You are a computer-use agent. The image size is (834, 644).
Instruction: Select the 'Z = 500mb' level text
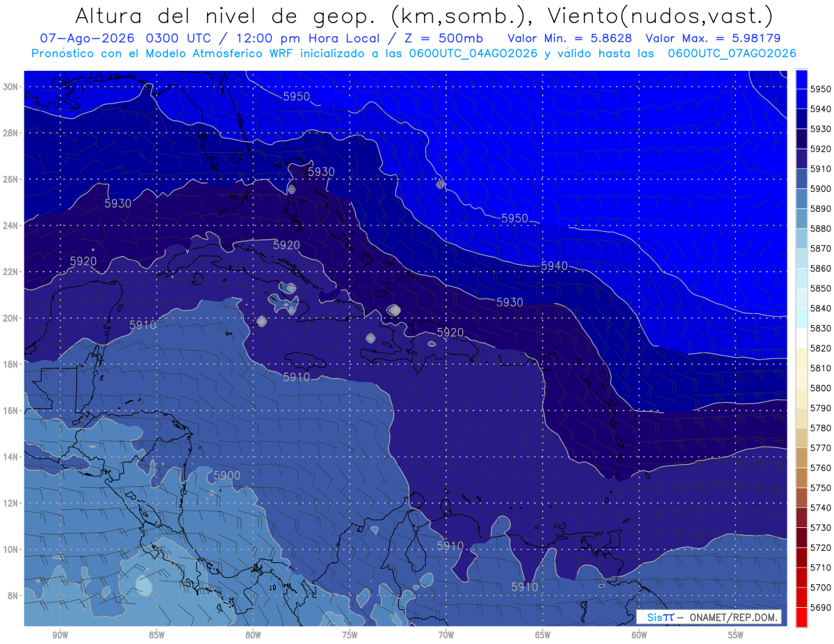pyautogui.click(x=445, y=38)
